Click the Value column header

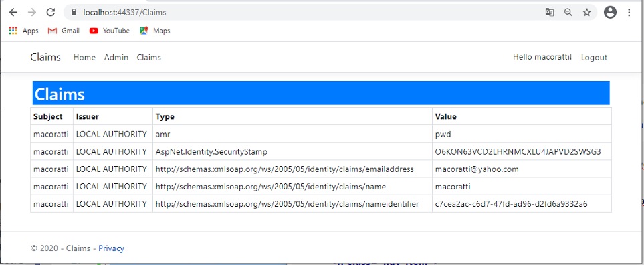(x=522, y=116)
